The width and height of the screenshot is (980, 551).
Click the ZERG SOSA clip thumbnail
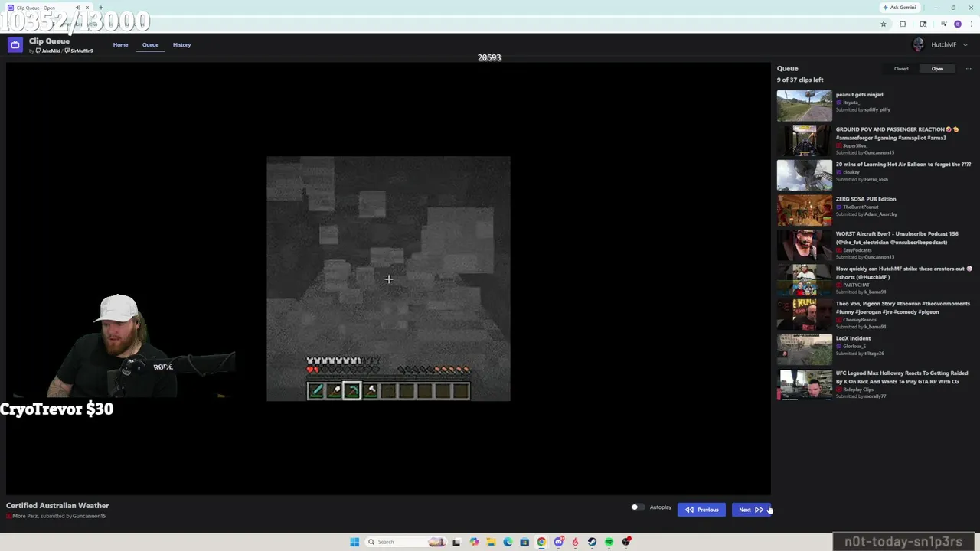804,210
